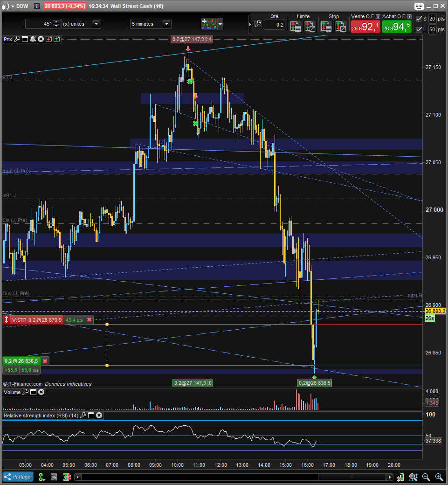Click Prix red down-arrow sell icon
The height and width of the screenshot is (485, 448).
tap(49, 39)
